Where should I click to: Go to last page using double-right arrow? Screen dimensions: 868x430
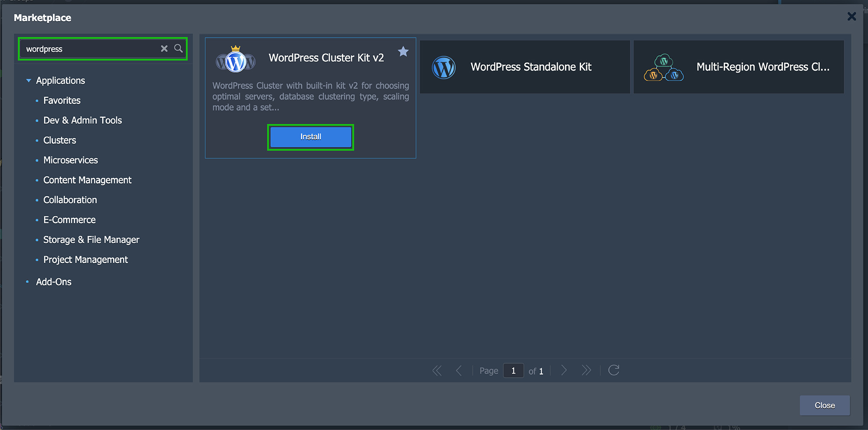click(x=586, y=370)
